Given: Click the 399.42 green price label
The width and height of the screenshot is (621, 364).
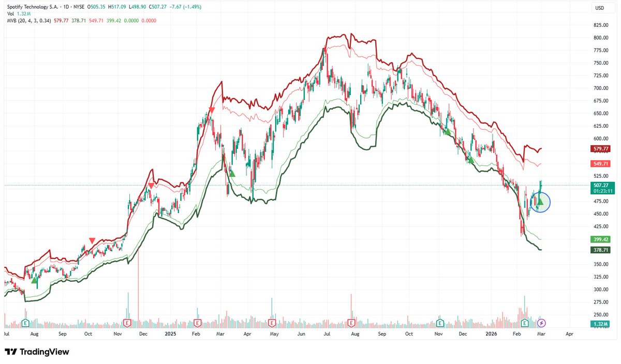Looking at the screenshot, I should pos(600,240).
